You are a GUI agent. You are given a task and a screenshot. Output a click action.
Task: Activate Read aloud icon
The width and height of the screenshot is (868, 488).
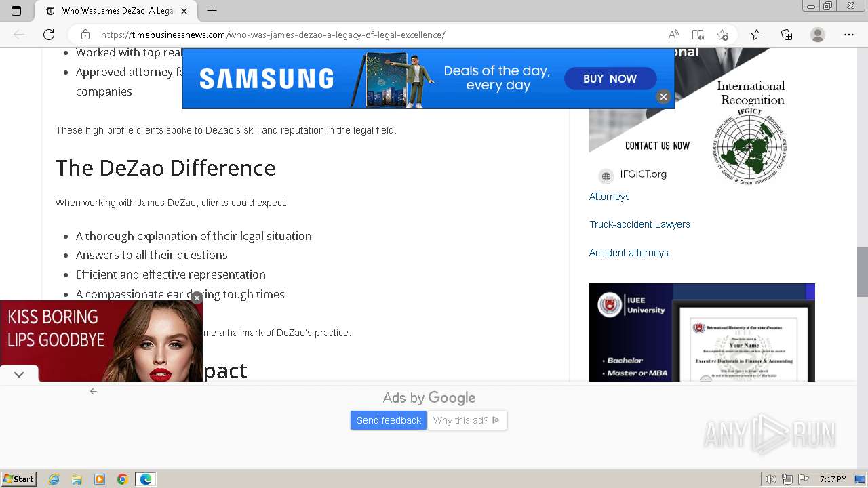tap(673, 35)
